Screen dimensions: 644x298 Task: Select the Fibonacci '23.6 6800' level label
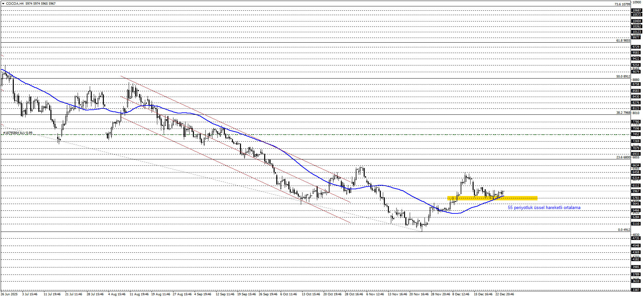(x=623, y=157)
